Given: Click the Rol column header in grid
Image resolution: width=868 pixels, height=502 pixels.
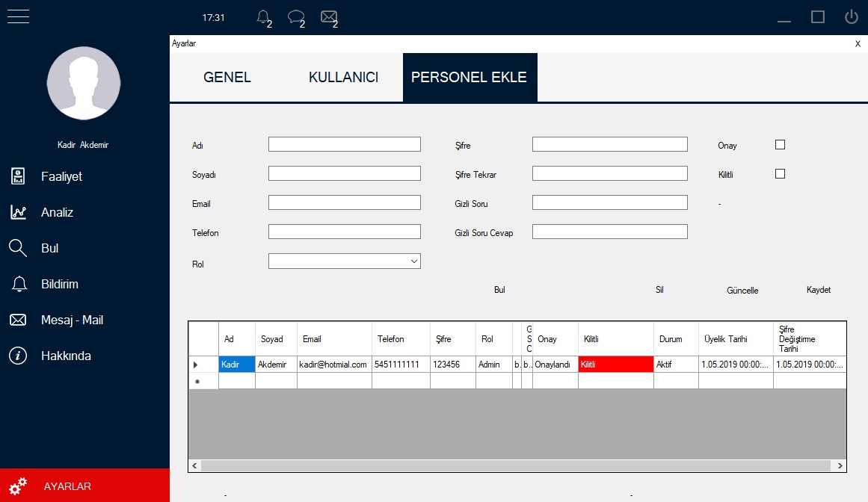Looking at the screenshot, I should pyautogui.click(x=494, y=339).
